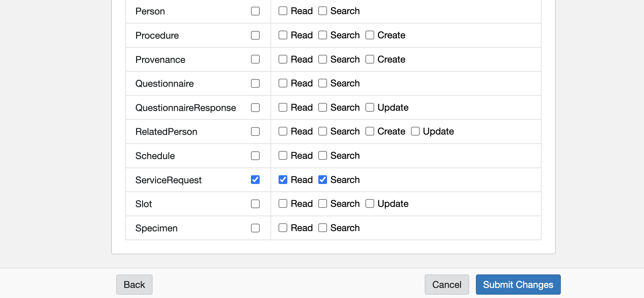The height and width of the screenshot is (298, 644).
Task: Uncheck Read for ServiceRequest
Action: coord(283,180)
